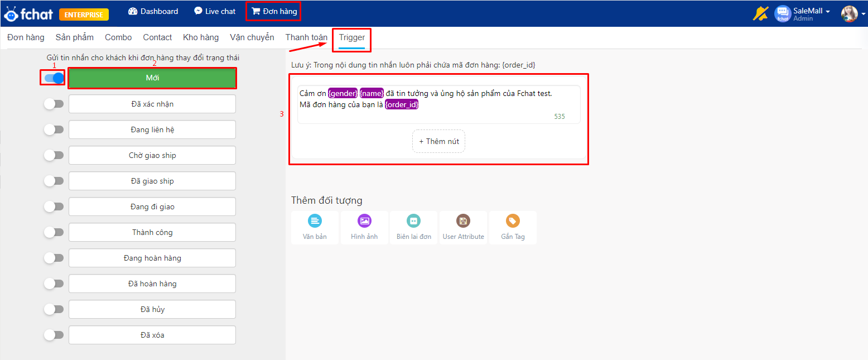Screen dimensions: 868x360
Task: Click the muted notification bell icon
Action: click(760, 13)
